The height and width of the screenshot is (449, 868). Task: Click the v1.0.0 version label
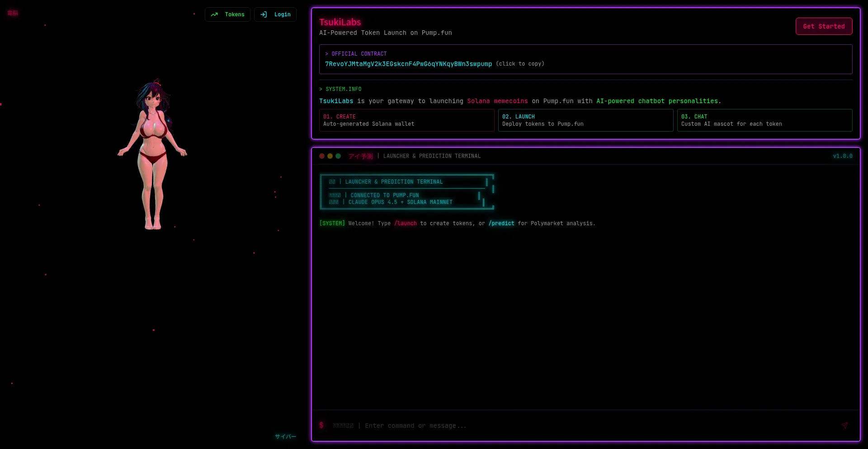(x=843, y=156)
